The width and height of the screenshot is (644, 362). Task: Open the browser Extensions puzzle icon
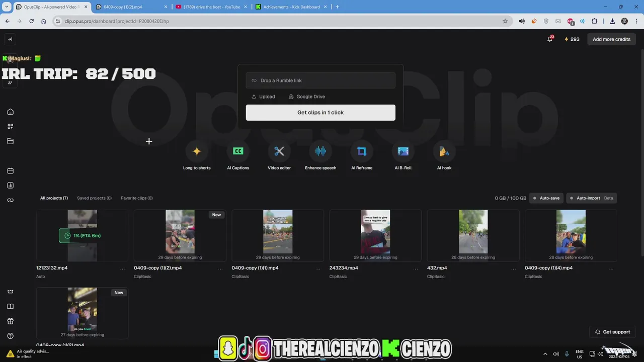(x=594, y=21)
